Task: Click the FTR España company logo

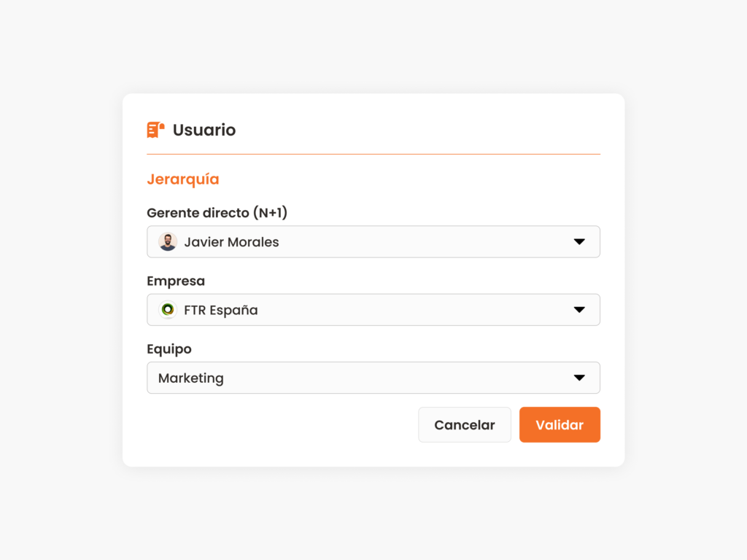Action: click(x=168, y=310)
